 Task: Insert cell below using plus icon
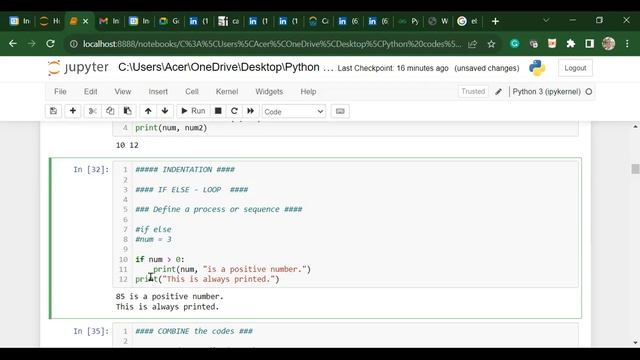pos(73,111)
